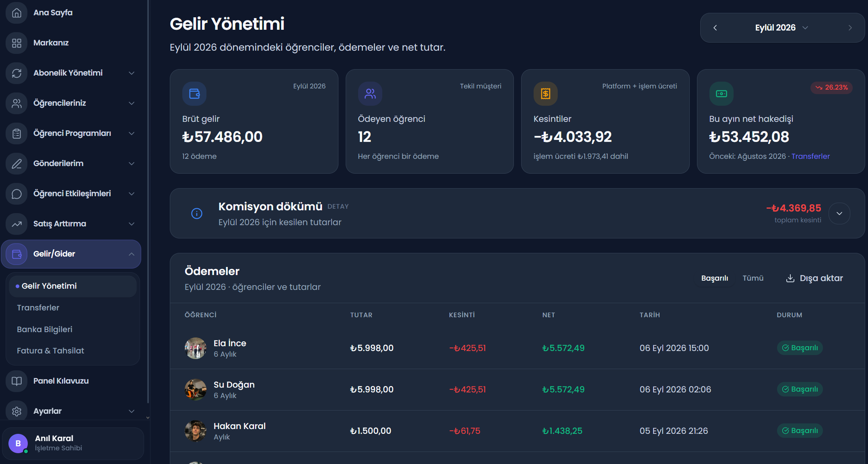Expand Öğrenci Programları submenu chevron

(132, 133)
